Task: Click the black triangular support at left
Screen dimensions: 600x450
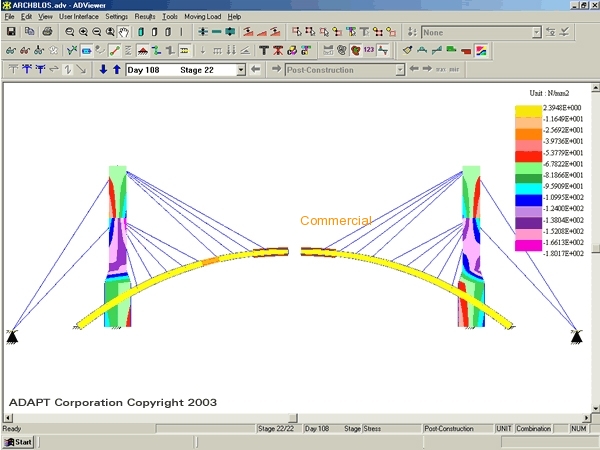Action: [x=12, y=337]
